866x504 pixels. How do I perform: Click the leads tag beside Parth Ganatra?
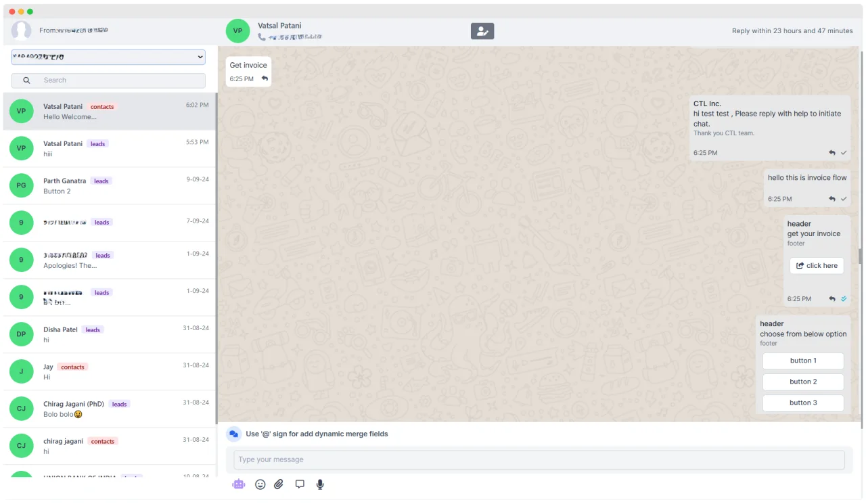(x=101, y=181)
